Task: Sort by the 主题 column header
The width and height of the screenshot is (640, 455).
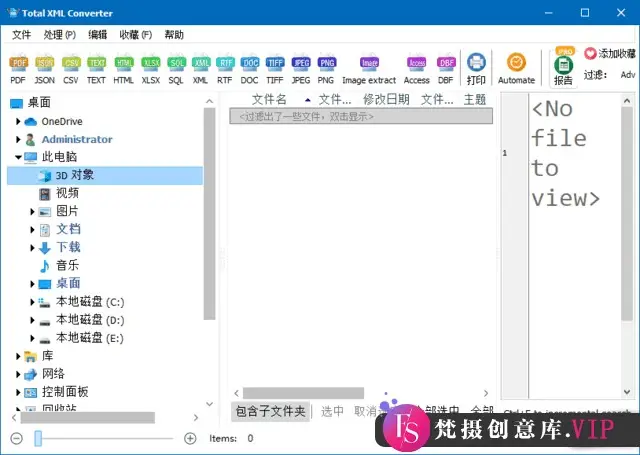Action: (x=475, y=99)
